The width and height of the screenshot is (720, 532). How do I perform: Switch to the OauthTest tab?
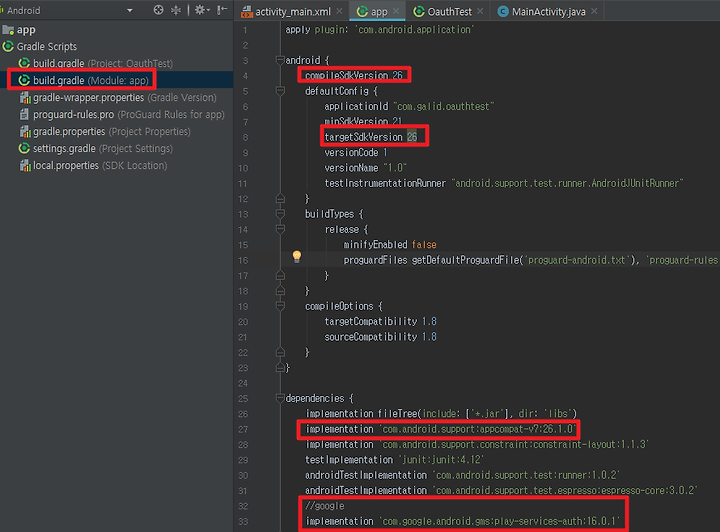pos(448,11)
